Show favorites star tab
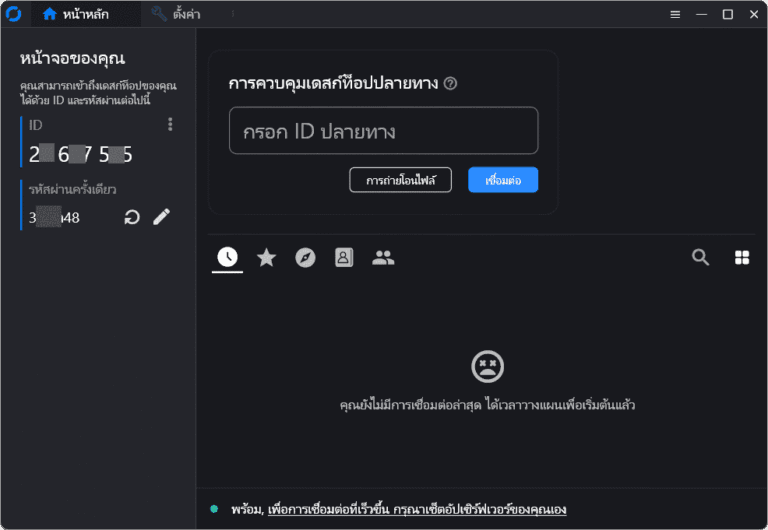Image resolution: width=768 pixels, height=530 pixels. pos(266,258)
